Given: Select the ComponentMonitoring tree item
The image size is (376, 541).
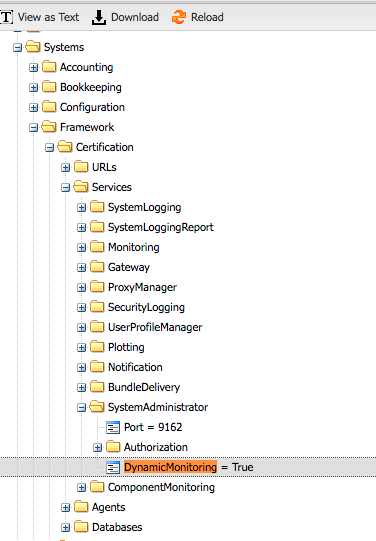Looking at the screenshot, I should 161,487.
